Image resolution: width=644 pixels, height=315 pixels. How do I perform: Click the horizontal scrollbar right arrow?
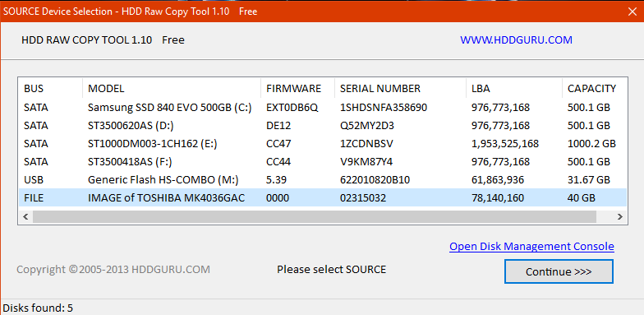click(619, 217)
